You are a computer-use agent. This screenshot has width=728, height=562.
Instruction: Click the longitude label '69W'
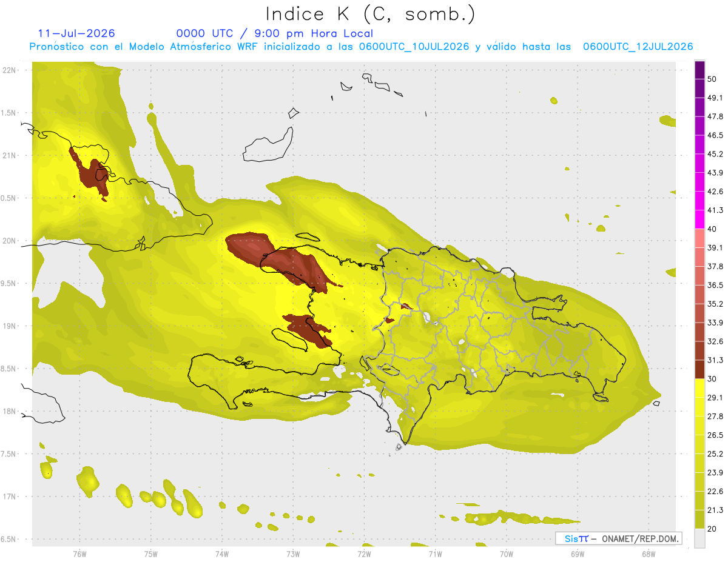(577, 554)
